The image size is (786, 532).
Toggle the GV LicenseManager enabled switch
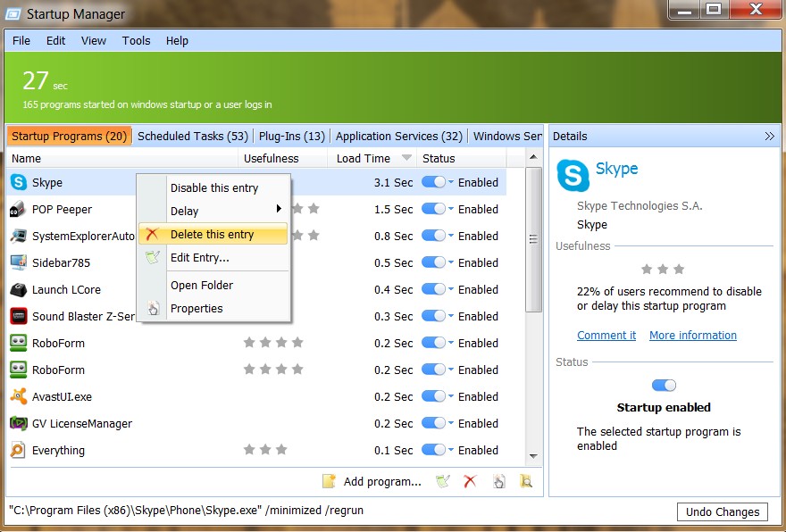click(433, 423)
